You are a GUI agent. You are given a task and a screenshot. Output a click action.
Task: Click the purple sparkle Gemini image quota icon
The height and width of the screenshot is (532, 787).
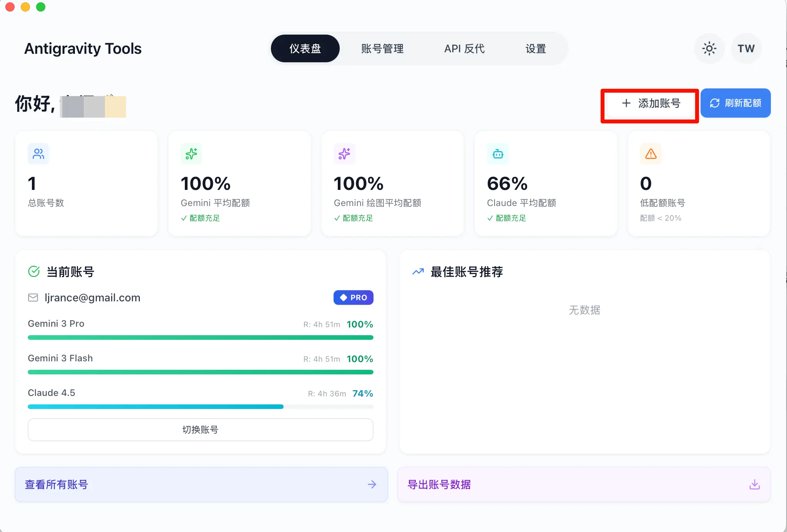[x=344, y=154]
